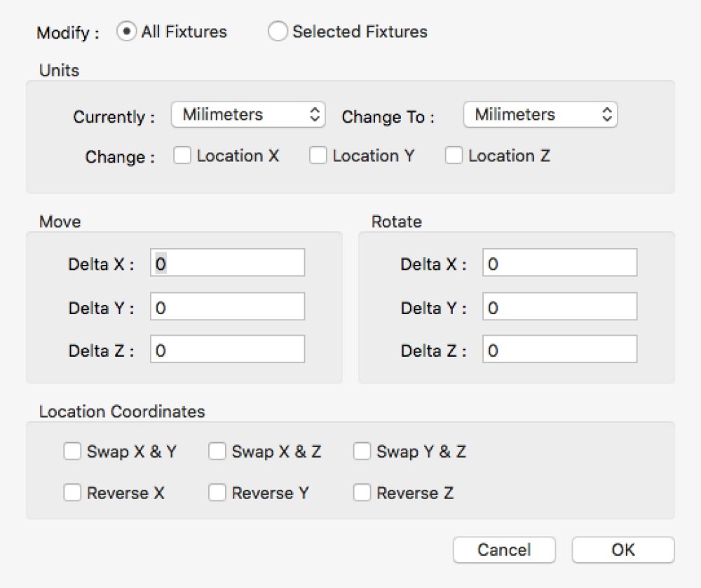Tick the Location Y checkbox

tap(318, 156)
